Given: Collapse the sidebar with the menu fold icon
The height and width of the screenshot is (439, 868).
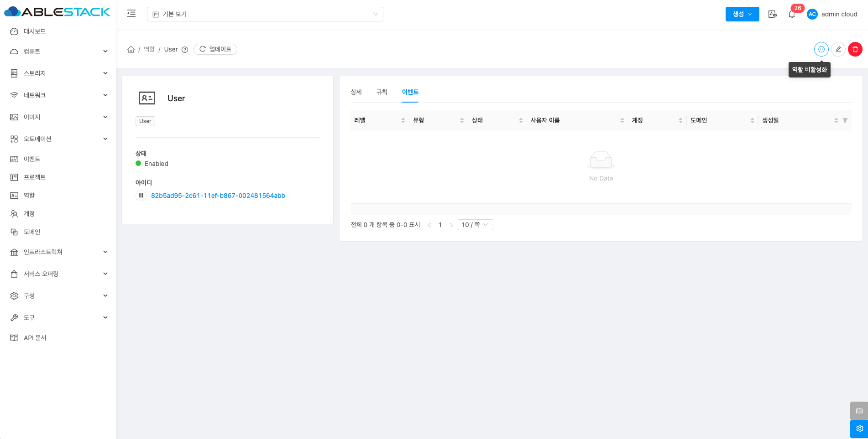Looking at the screenshot, I should coord(131,14).
